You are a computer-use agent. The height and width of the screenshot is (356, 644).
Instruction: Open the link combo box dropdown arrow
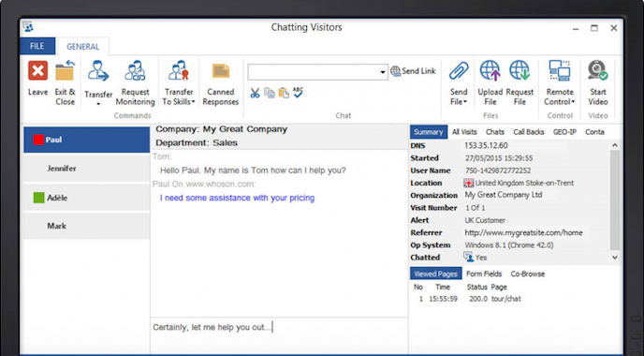[382, 72]
